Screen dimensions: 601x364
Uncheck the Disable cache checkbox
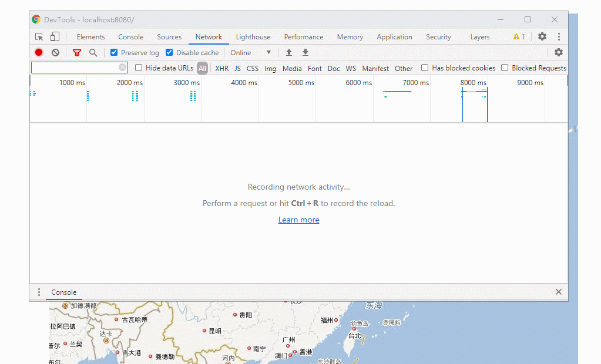[170, 52]
